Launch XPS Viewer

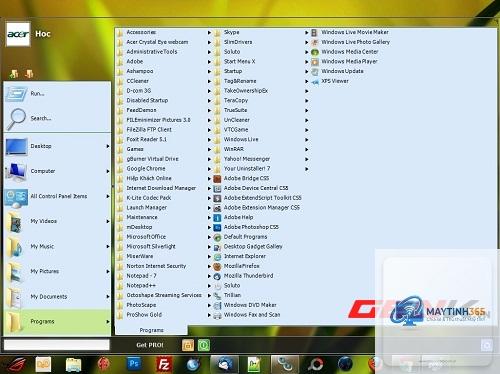[330, 81]
